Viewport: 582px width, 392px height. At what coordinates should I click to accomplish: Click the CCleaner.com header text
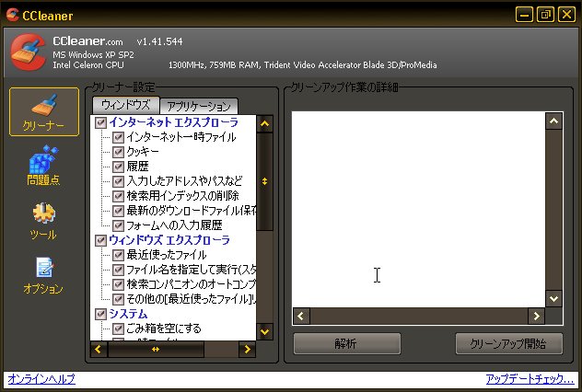coord(87,40)
